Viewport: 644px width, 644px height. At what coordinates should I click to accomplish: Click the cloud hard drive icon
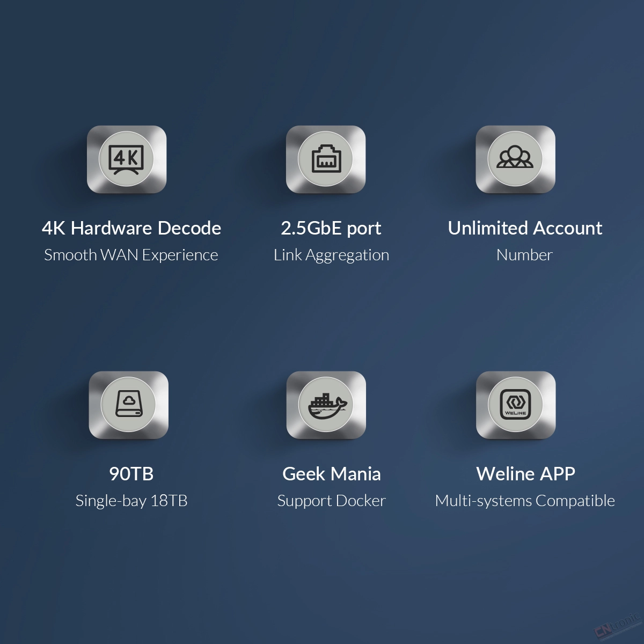(129, 405)
